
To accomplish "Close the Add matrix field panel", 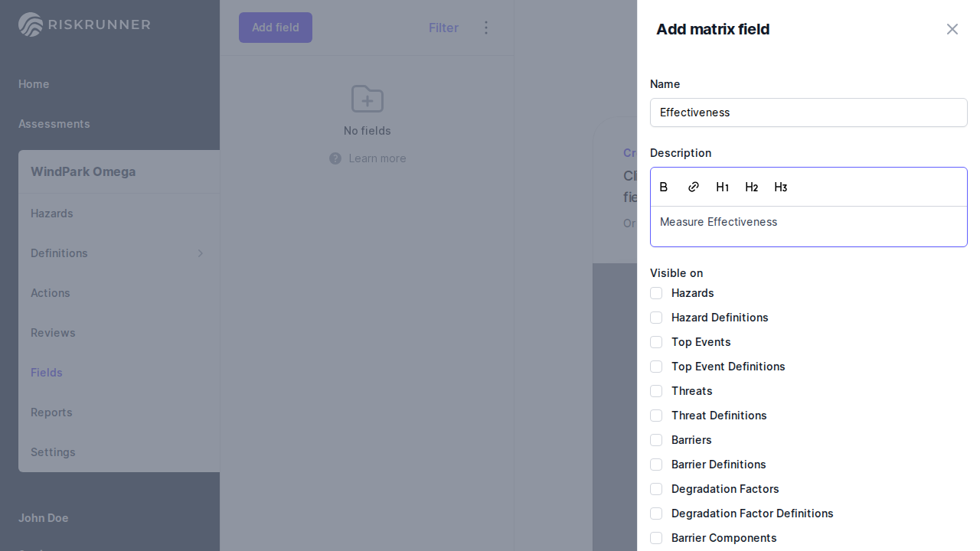I will (x=952, y=29).
